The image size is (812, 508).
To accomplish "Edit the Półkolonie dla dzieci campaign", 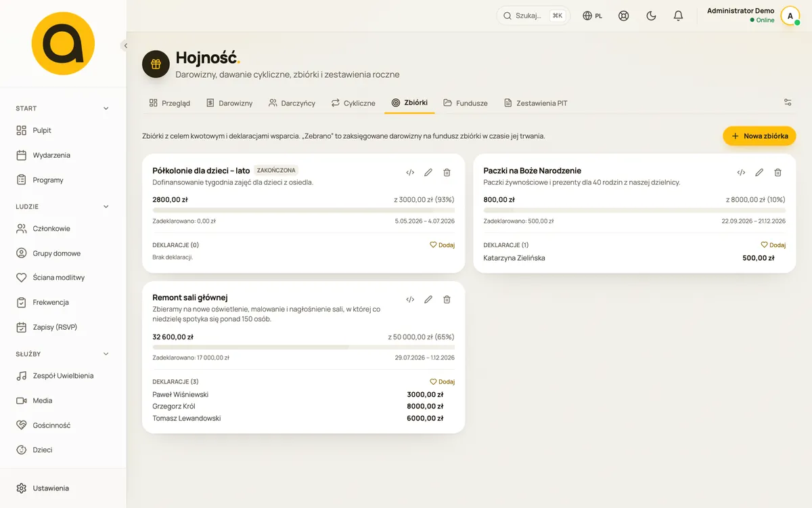I will 428,173.
